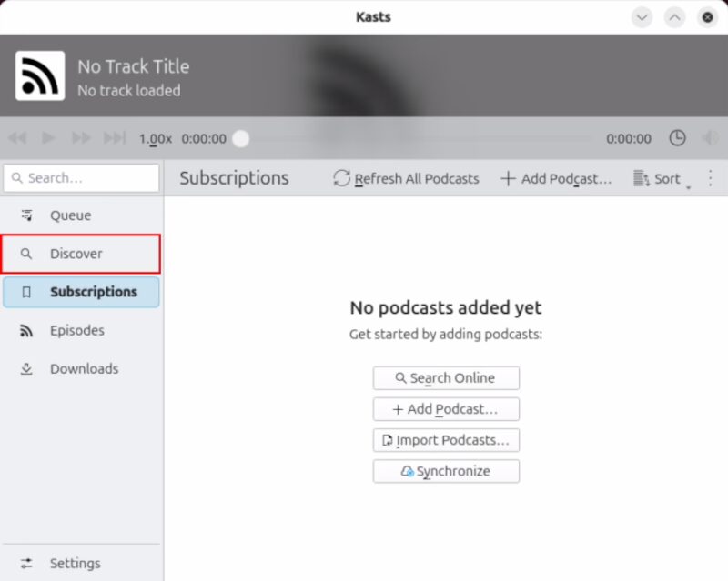The height and width of the screenshot is (581, 728).
Task: Click the Import Podcasts button
Action: [x=446, y=439]
